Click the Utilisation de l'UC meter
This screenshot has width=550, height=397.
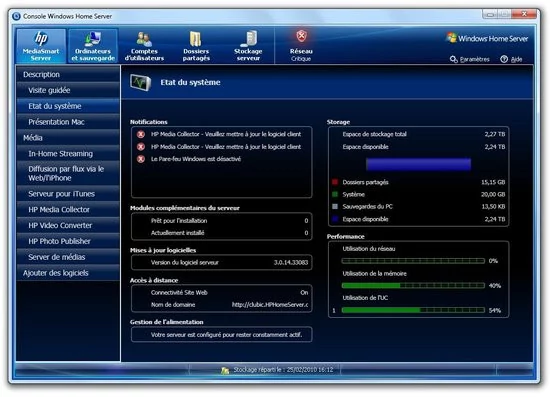point(413,310)
